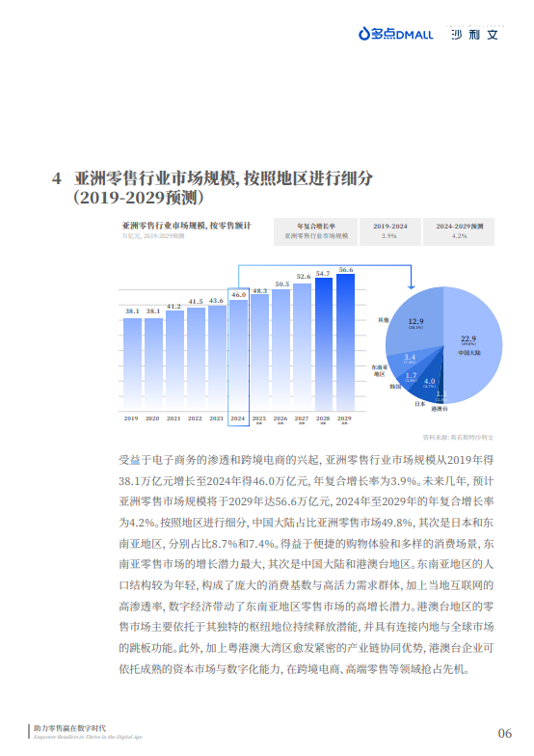
Task: Click paragraph line starting 口结构较为年轻
Action: tap(307, 585)
